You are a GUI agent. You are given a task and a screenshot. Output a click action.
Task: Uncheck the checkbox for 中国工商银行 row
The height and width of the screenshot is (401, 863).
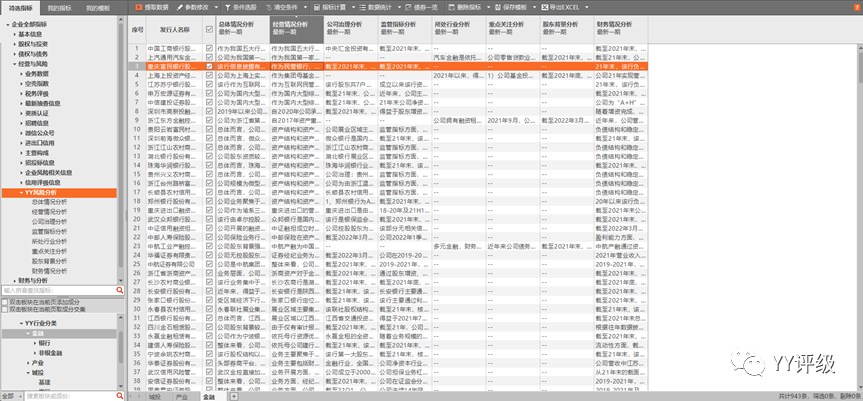(x=209, y=48)
